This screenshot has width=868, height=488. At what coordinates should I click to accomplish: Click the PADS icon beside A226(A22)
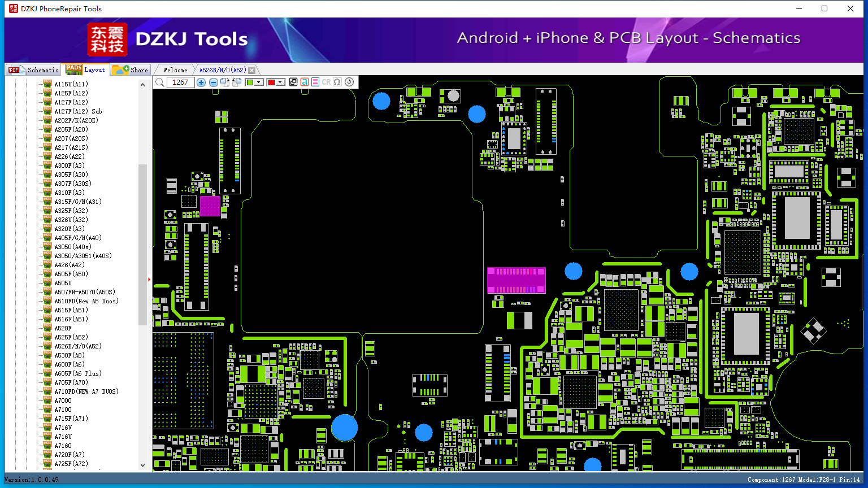pyautogui.click(x=47, y=156)
